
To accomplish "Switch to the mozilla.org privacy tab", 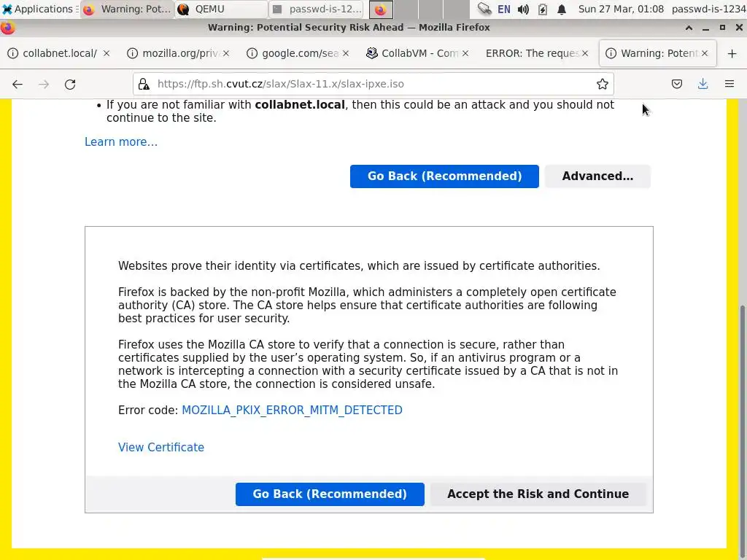I will click(179, 53).
